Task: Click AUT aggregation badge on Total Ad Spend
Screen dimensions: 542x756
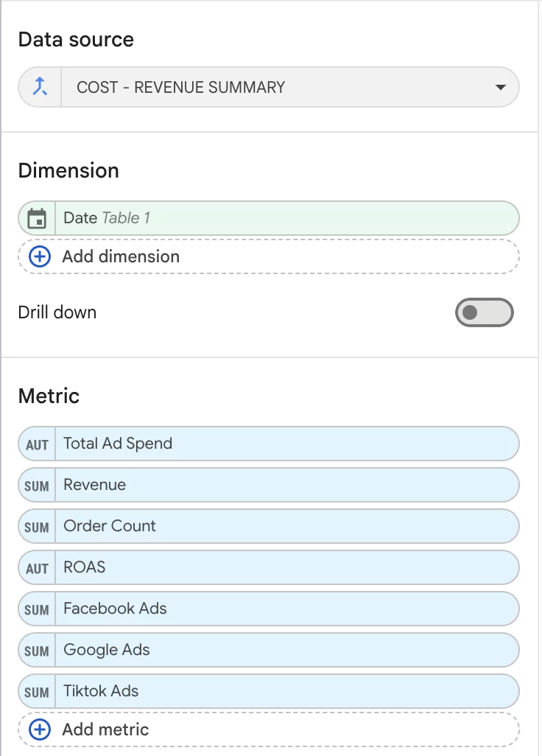Action: [x=37, y=444]
